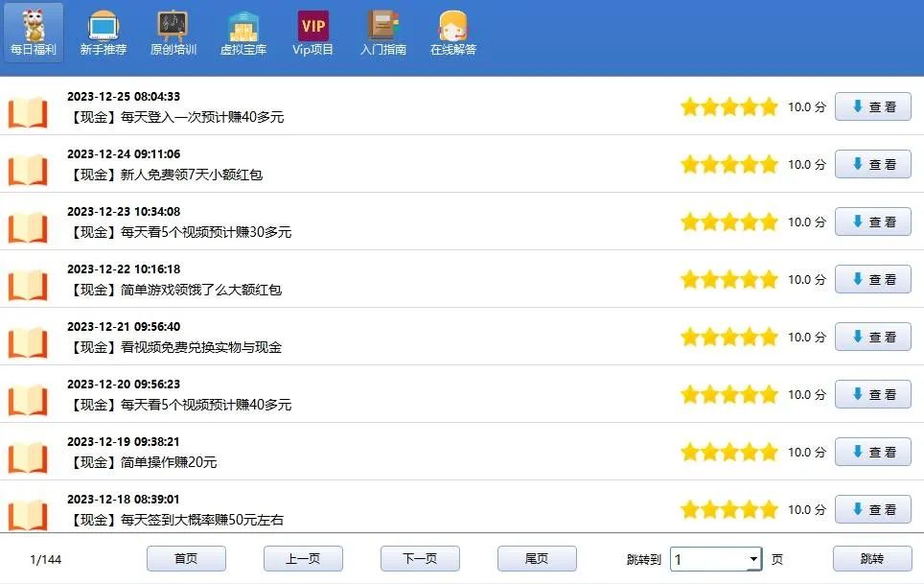Go to 首页 first page
This screenshot has height=584, width=924.
point(186,558)
